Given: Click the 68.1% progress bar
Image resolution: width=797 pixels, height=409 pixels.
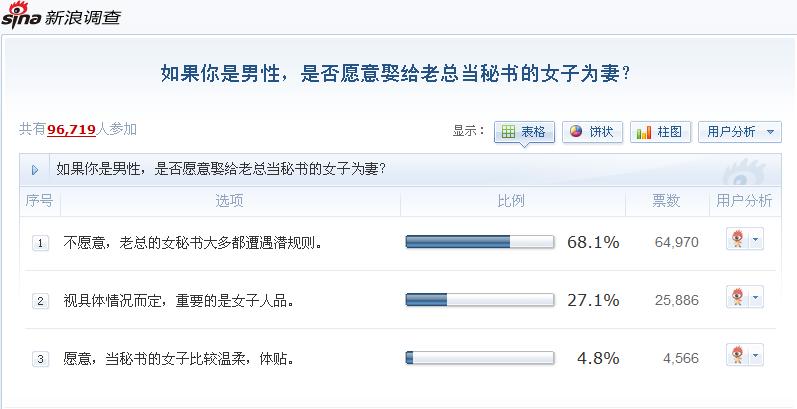Looking at the screenshot, I should (479, 242).
